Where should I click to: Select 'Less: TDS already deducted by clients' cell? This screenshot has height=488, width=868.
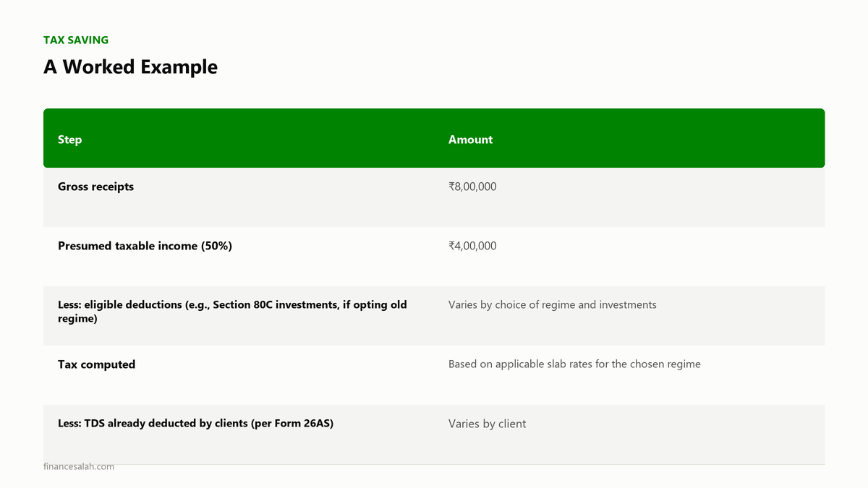(195, 424)
